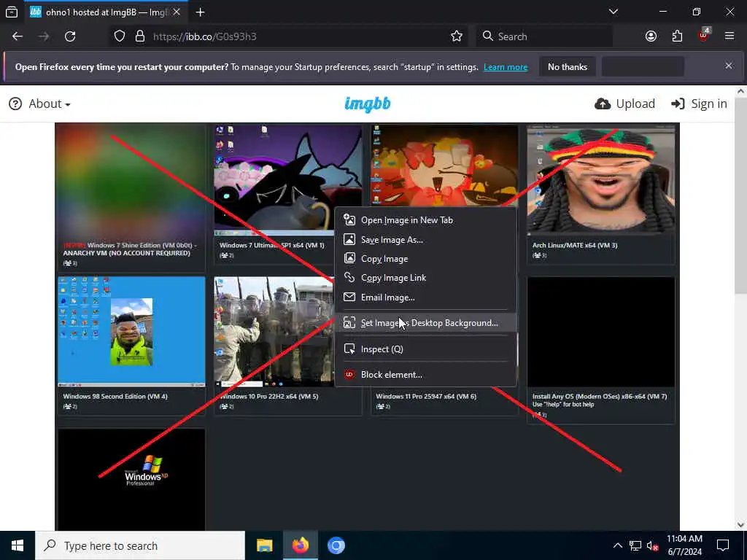Click the Sign in link
Image resolution: width=747 pixels, height=560 pixels.
[699, 104]
